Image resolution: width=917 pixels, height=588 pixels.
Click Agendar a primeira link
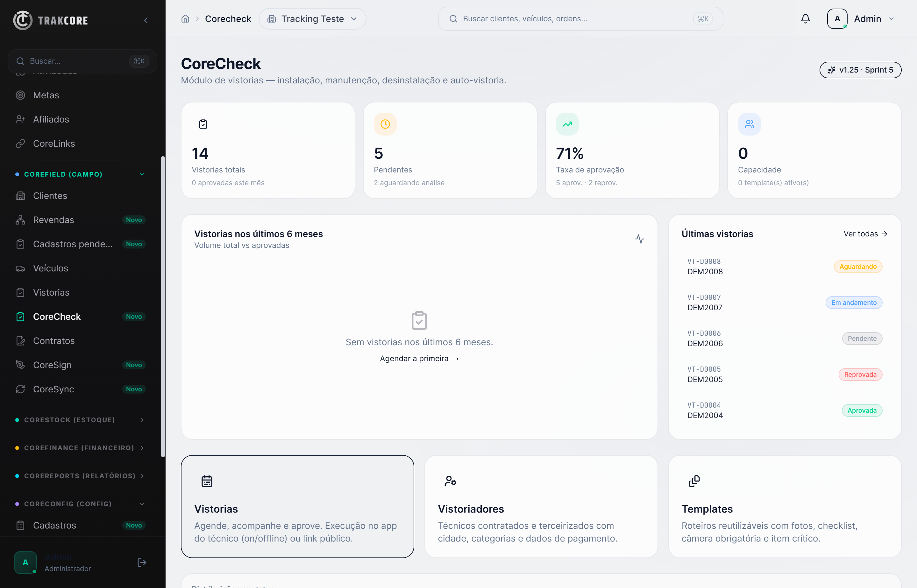coord(419,358)
